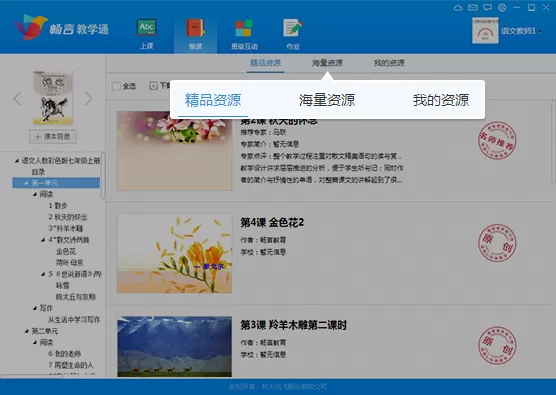Collapse the 语文人教彩色版七年级上册 root node arrow
The width and height of the screenshot is (556, 395).
pos(17,161)
